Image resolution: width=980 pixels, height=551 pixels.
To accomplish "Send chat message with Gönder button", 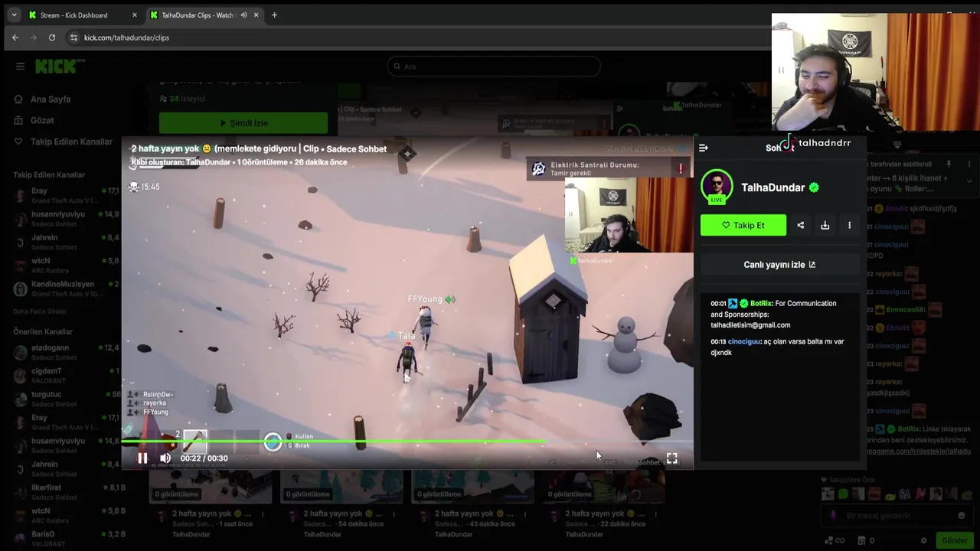I will tap(954, 540).
